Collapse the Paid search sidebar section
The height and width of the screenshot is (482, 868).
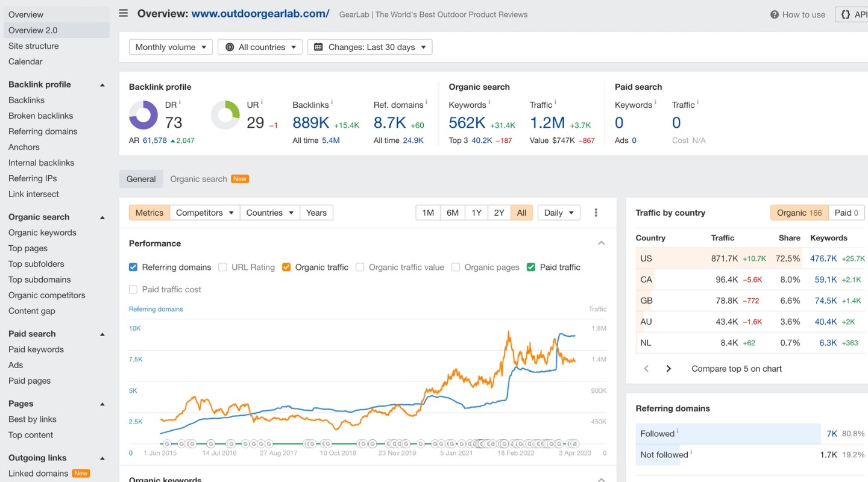(x=102, y=334)
